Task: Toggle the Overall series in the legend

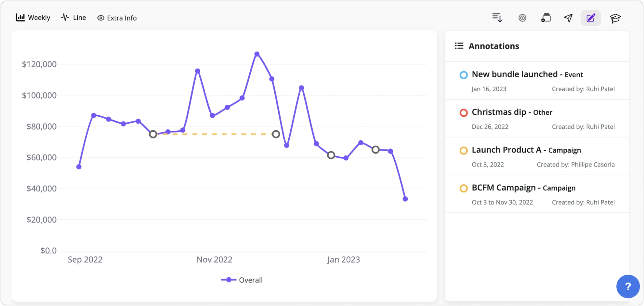Action: coord(242,280)
